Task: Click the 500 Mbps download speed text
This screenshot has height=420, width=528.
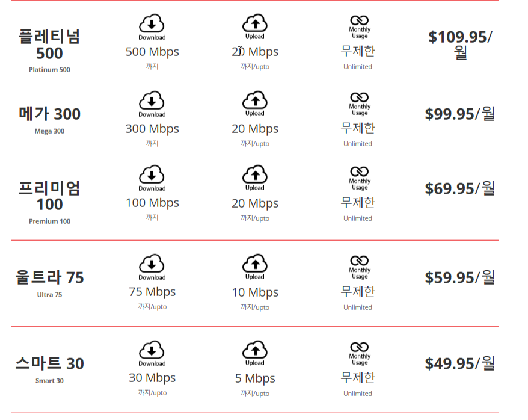Action: click(x=152, y=52)
